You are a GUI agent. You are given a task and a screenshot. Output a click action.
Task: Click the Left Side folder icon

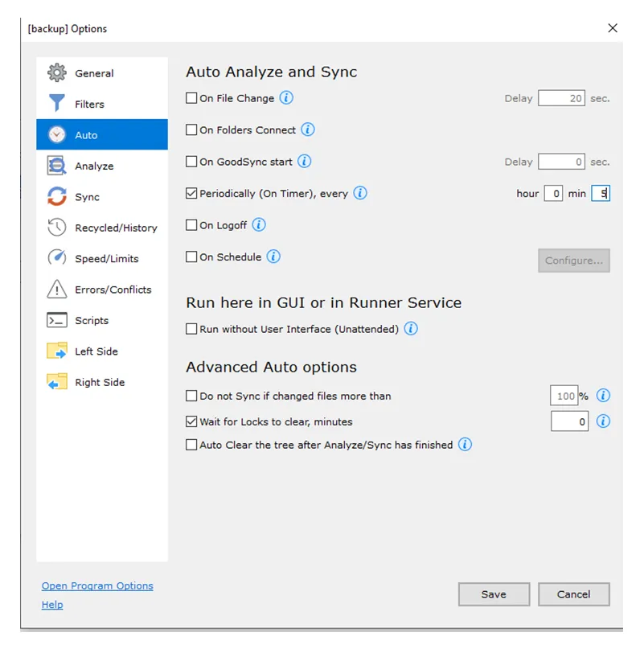tap(57, 351)
